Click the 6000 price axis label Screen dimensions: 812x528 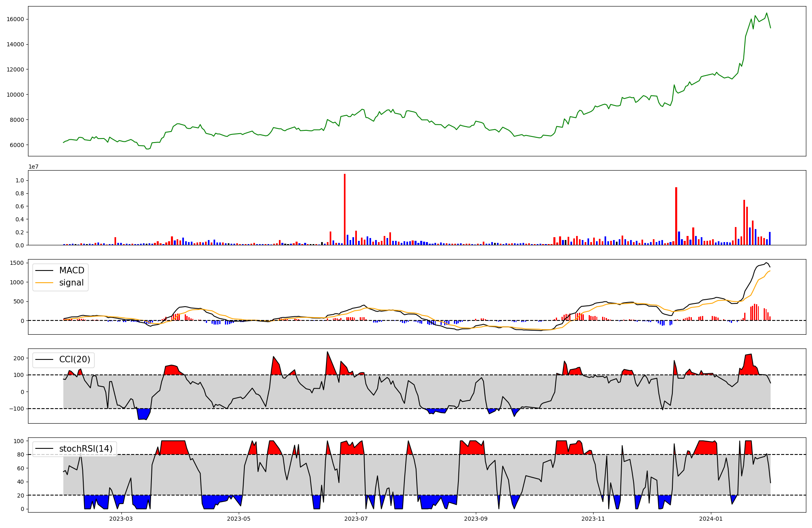pyautogui.click(x=17, y=145)
